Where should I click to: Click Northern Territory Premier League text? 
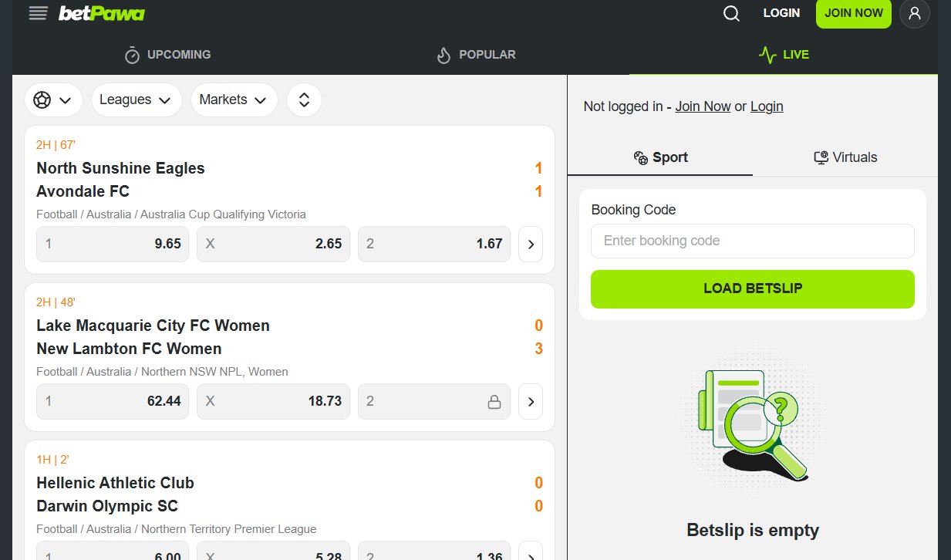229,529
